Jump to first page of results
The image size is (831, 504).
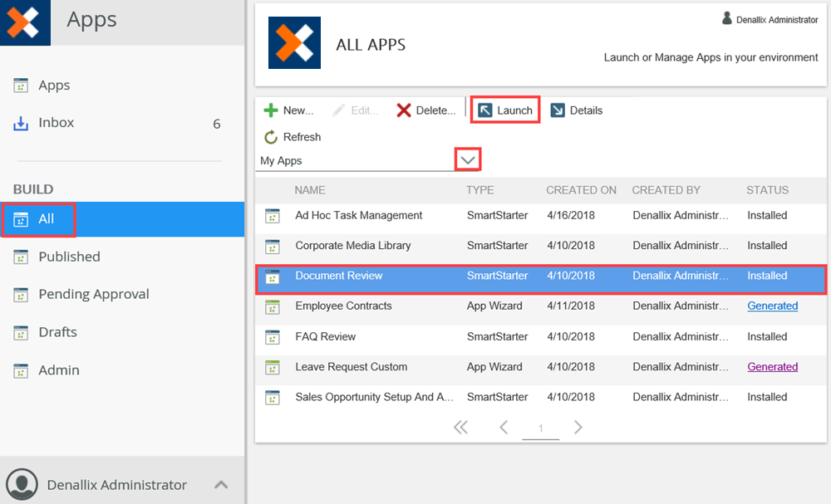tap(460, 428)
